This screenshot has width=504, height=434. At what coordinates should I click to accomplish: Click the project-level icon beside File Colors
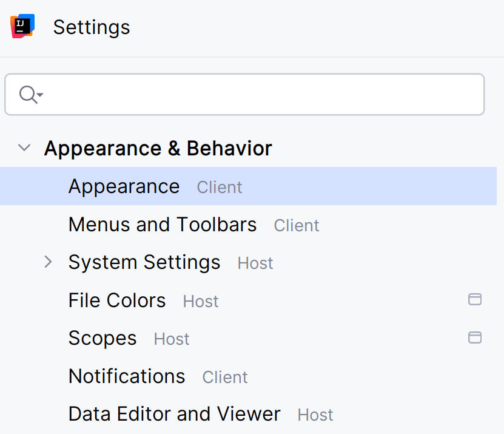click(475, 299)
